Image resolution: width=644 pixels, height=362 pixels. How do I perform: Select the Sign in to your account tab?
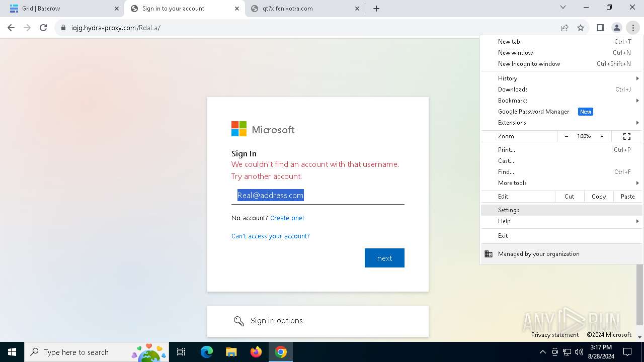click(184, 9)
